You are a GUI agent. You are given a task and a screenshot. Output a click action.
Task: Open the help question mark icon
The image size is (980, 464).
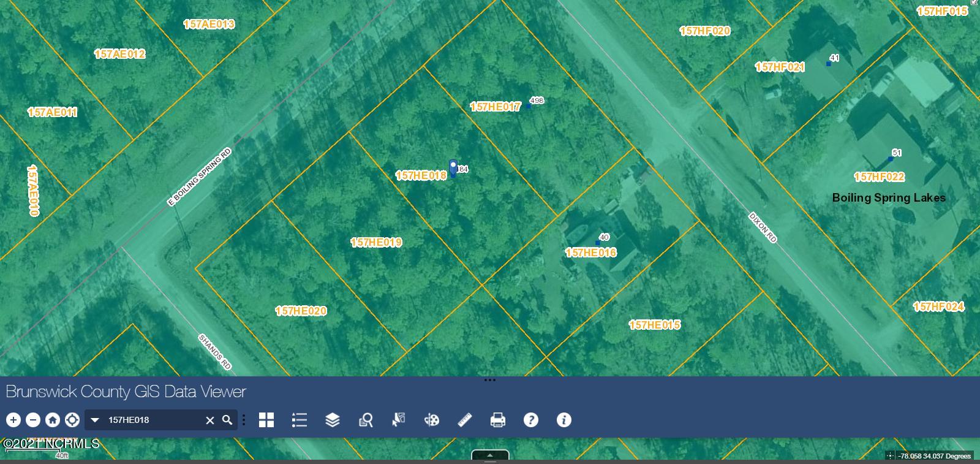pyautogui.click(x=531, y=420)
